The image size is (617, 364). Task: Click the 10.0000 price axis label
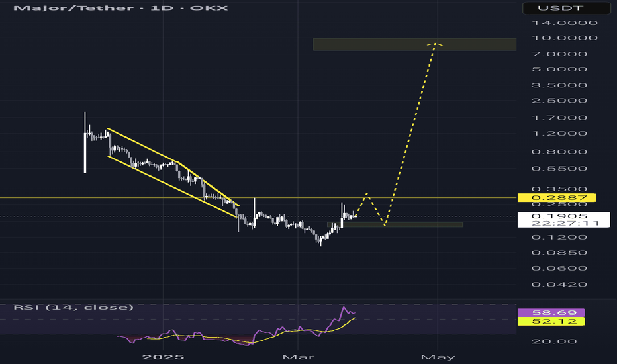[565, 38]
